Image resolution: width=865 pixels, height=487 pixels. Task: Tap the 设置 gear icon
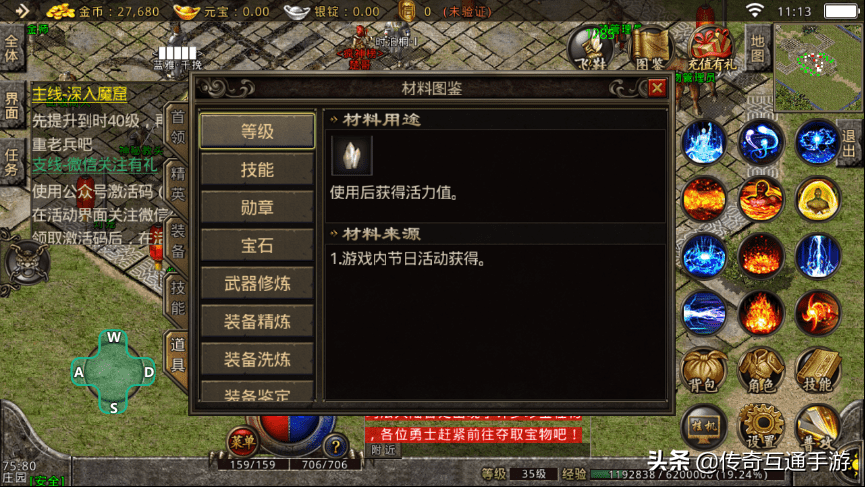coord(761,426)
